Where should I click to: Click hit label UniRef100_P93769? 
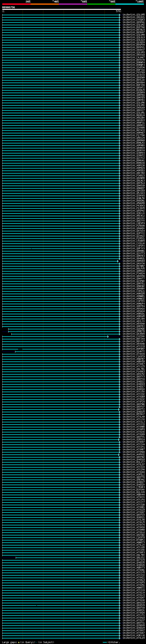pyautogui.click(x=133, y=72)
